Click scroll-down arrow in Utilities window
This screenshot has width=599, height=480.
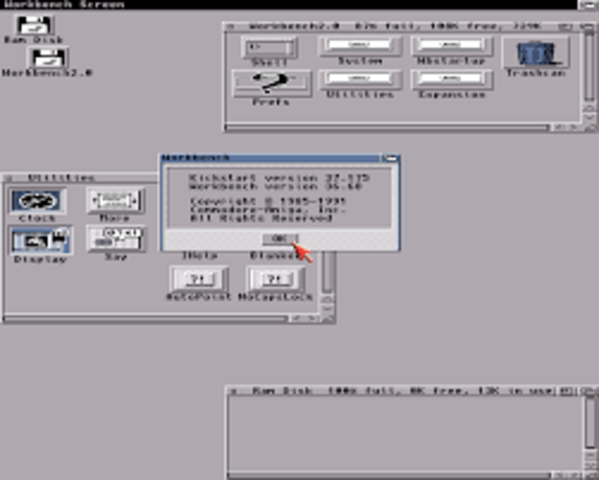coord(327,309)
